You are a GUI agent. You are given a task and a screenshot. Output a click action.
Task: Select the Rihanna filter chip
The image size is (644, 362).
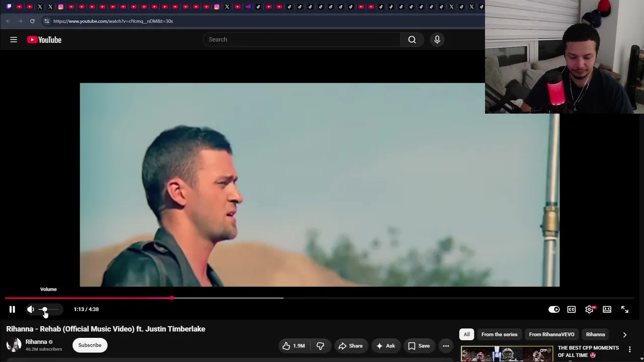[x=595, y=334]
